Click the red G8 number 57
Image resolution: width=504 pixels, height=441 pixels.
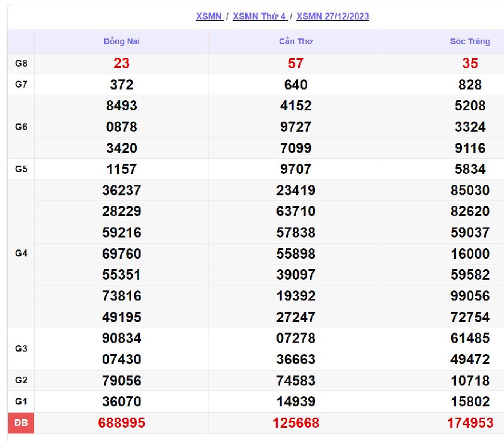click(x=295, y=64)
